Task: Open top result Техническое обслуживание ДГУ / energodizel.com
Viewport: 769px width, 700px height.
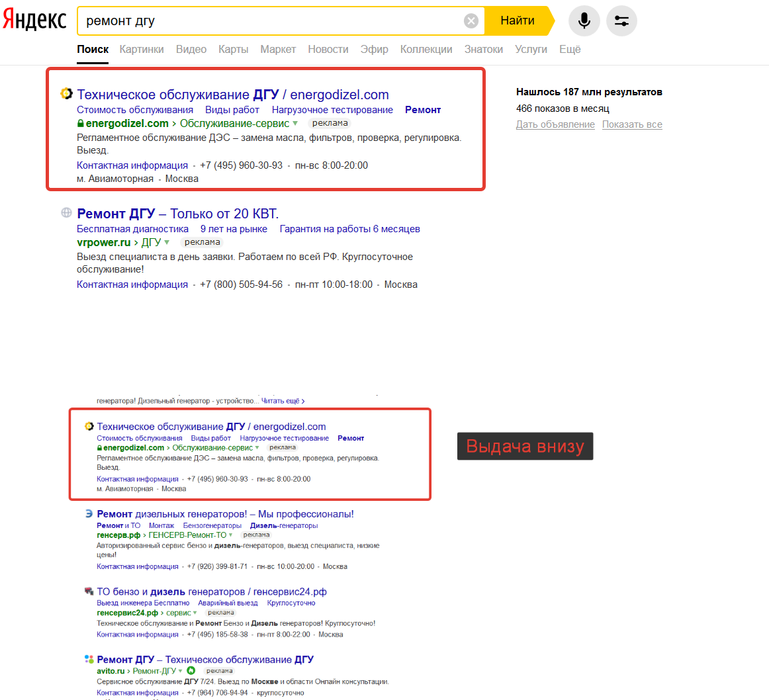Action: (233, 94)
